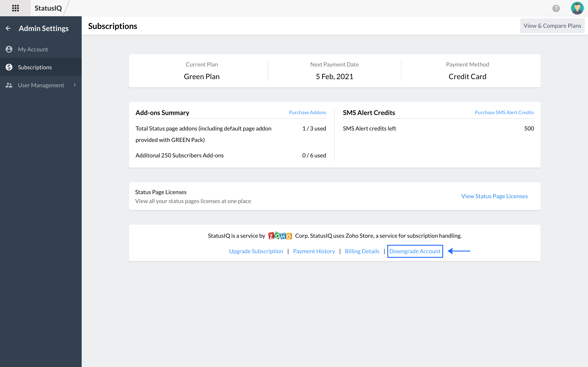Click the StatusIQ title in the header
The height and width of the screenshot is (367, 588).
click(x=48, y=8)
